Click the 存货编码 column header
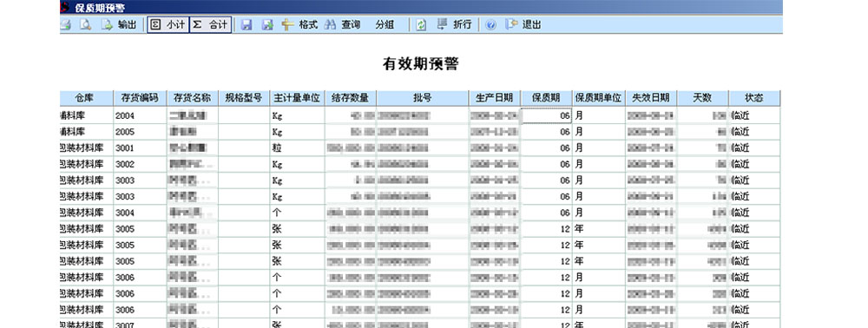 (x=140, y=98)
